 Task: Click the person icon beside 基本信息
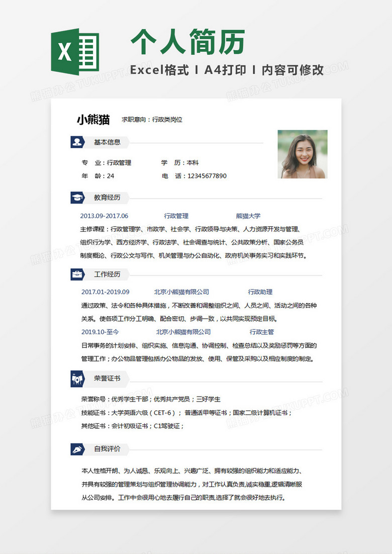[76, 142]
